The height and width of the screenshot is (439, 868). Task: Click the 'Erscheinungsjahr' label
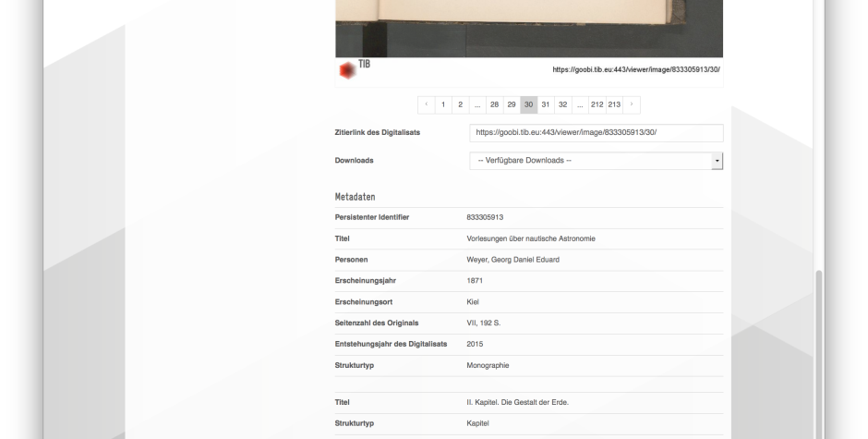366,281
